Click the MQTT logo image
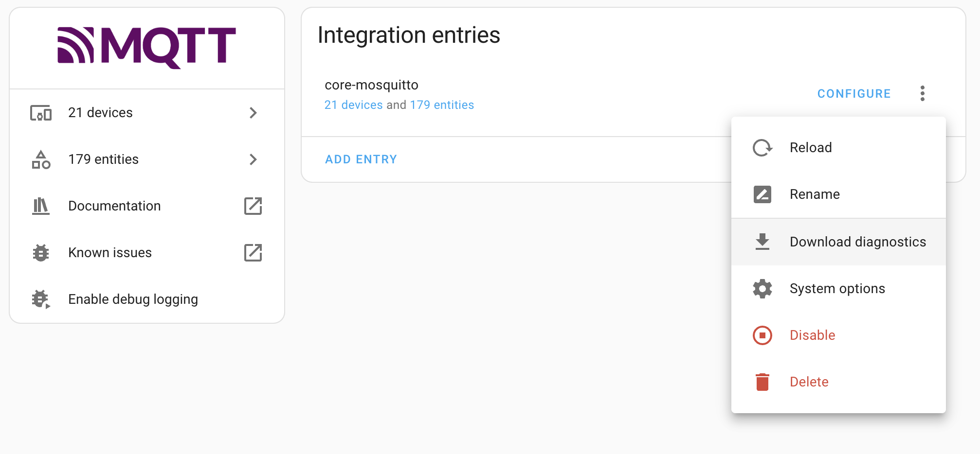The image size is (980, 454). [146, 47]
